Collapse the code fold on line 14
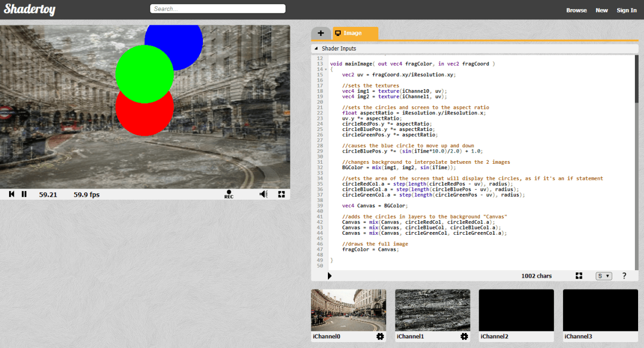This screenshot has height=348, width=644. tap(326, 70)
